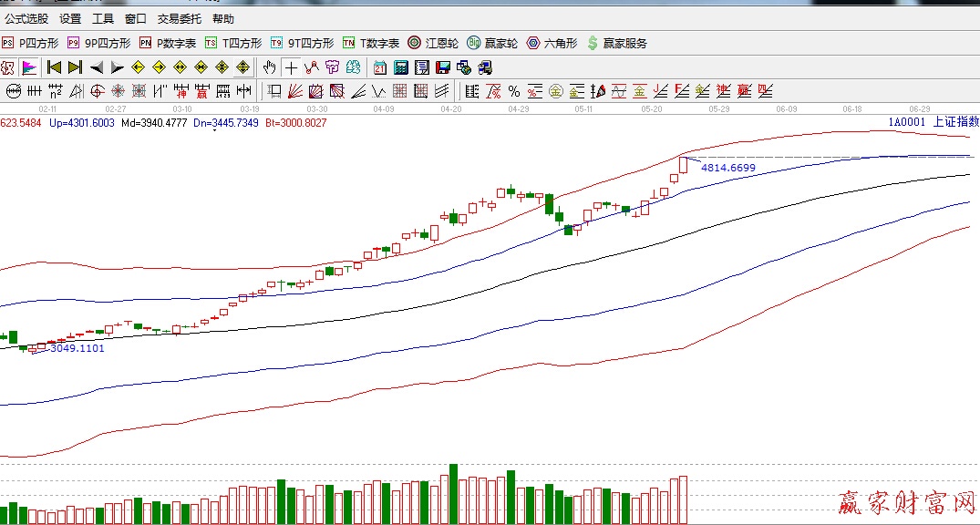The height and width of the screenshot is (525, 980).
Task: Click the 江恩轮 button
Action: 433,43
